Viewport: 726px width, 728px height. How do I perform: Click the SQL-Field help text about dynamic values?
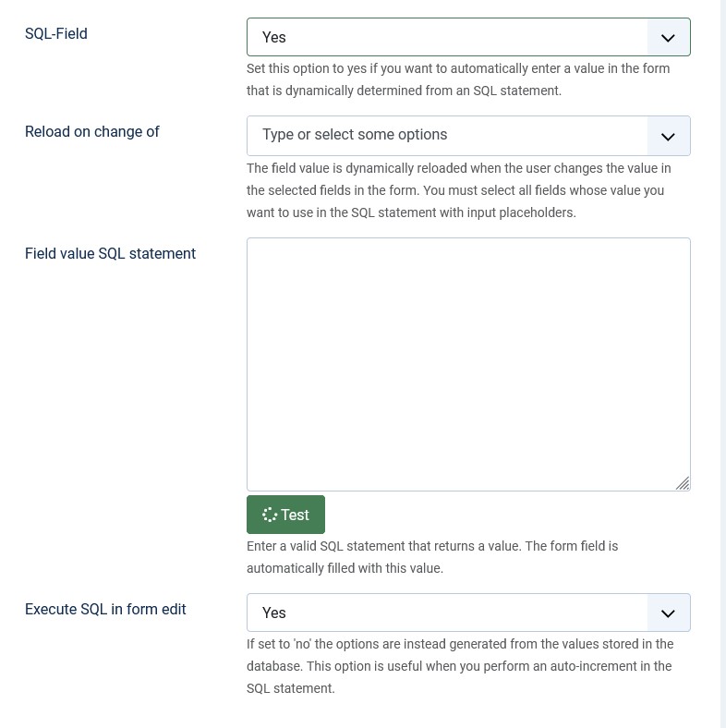click(x=458, y=79)
